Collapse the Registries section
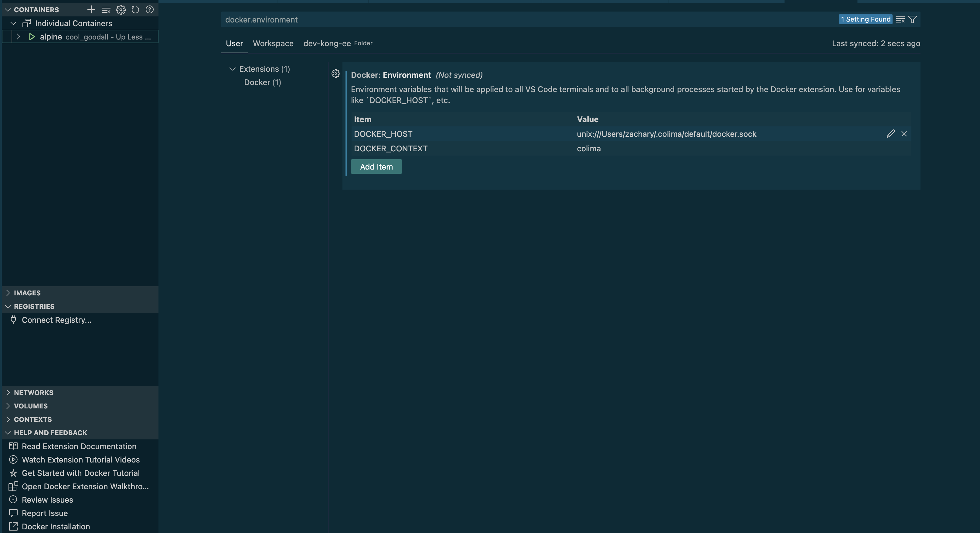This screenshot has height=533, width=980. [x=8, y=306]
